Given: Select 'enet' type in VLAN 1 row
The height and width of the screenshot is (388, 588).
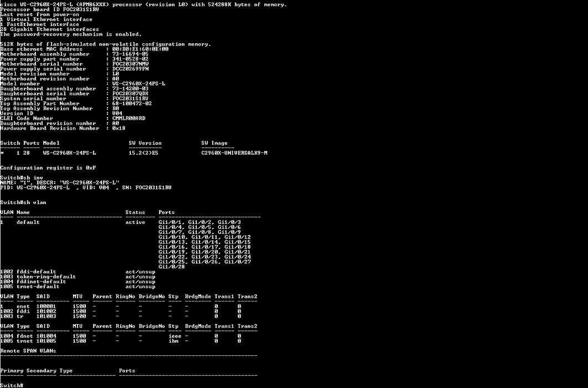Looking at the screenshot, I should 23,306.
